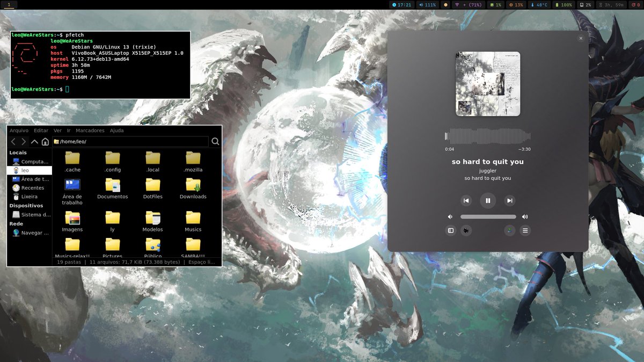
Task: Skip to previous track in player
Action: point(466,200)
